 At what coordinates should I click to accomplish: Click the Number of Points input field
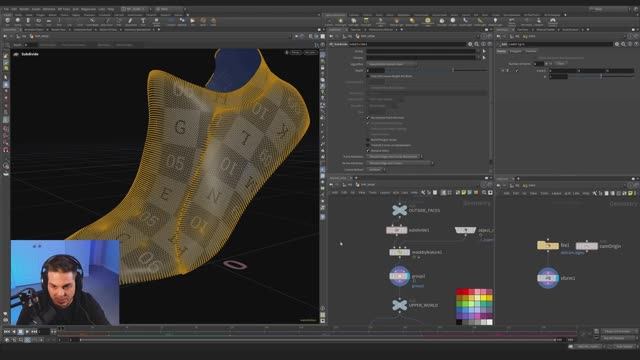point(539,64)
